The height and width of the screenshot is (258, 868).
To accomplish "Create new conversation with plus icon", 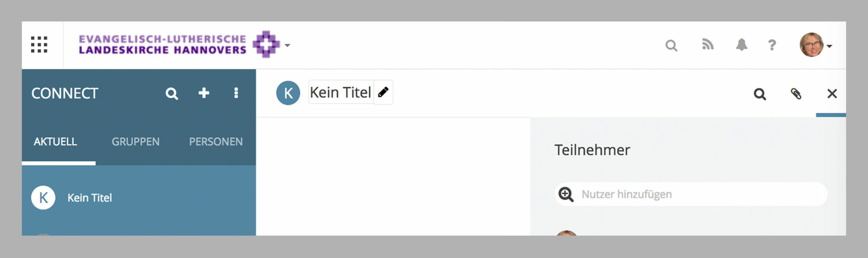I will coord(204,93).
